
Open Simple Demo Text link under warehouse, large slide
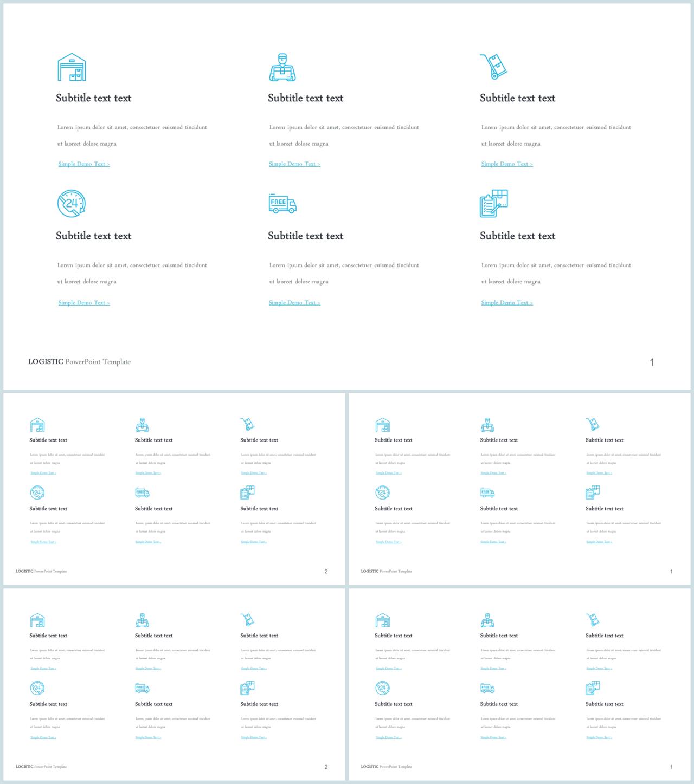[84, 164]
